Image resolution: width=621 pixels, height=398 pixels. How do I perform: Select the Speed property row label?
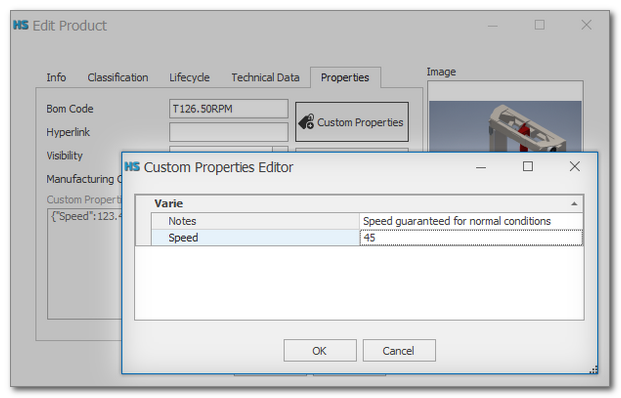coord(255,238)
